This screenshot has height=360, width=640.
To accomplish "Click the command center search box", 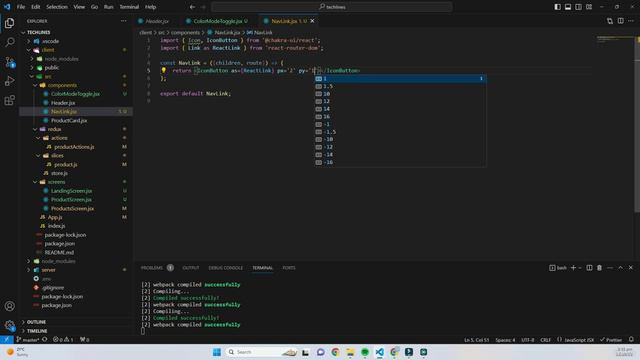I will pyautogui.click(x=332, y=7).
